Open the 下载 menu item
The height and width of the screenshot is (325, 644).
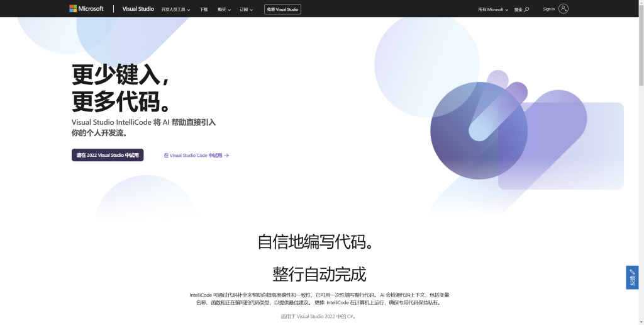coord(204,9)
